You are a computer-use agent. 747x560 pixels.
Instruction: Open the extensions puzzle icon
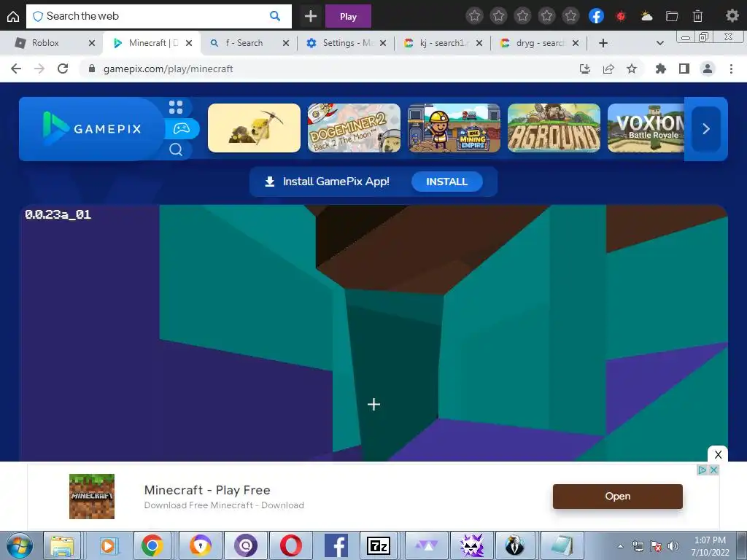tap(660, 69)
